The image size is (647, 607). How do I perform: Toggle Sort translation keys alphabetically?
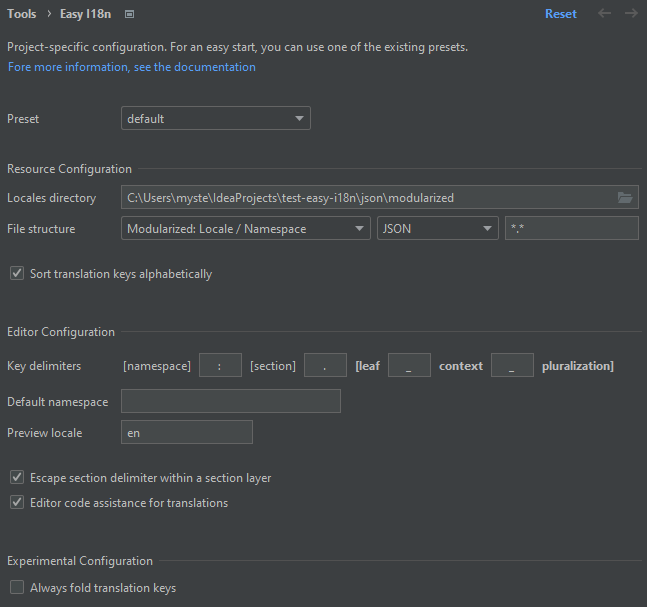pyautogui.click(x=17, y=274)
